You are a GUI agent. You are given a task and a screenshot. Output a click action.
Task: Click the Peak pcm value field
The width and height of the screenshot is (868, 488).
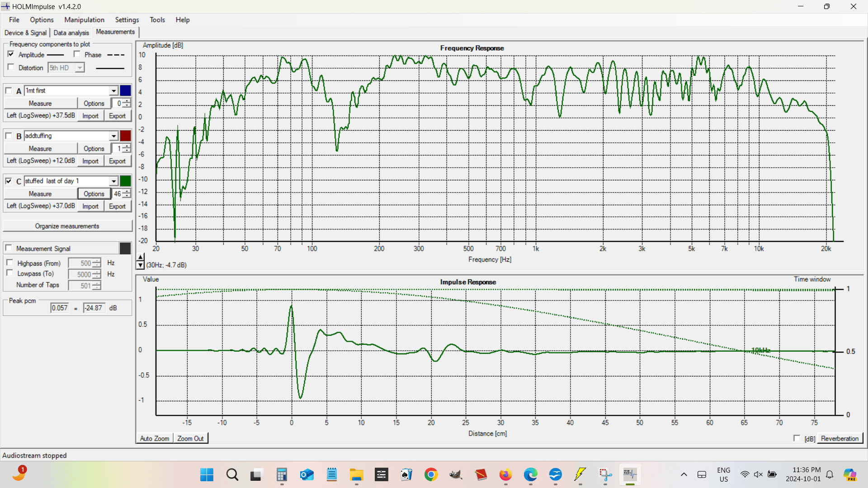60,308
